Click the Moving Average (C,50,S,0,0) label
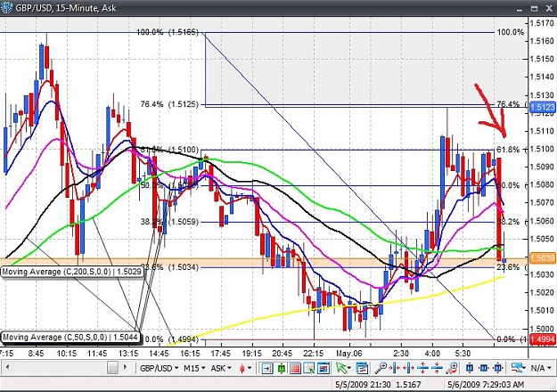Viewport: 557px width, 392px height. pos(70,338)
